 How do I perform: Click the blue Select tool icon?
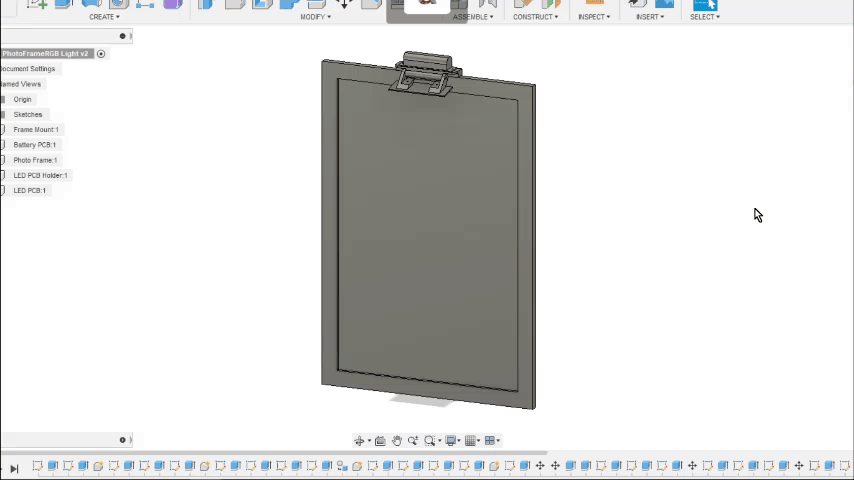705,4
